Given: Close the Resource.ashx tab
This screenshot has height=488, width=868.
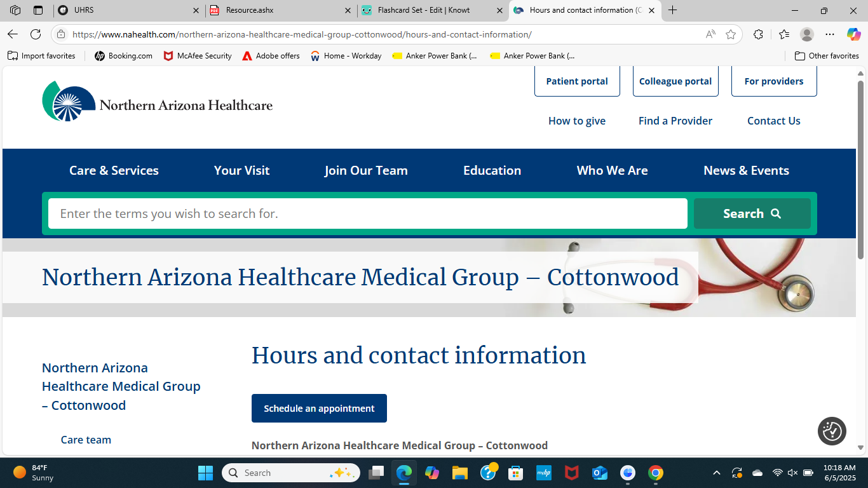Looking at the screenshot, I should pos(348,10).
